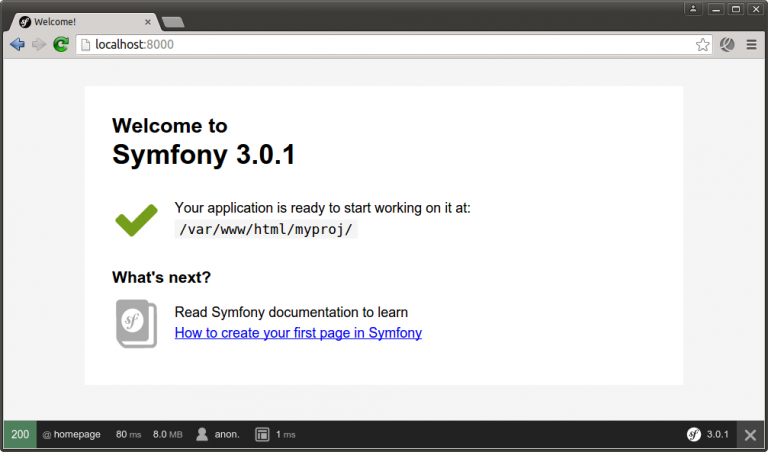The image size is (768, 452).
Task: Select the Welcome! browser tab
Action: 80,21
